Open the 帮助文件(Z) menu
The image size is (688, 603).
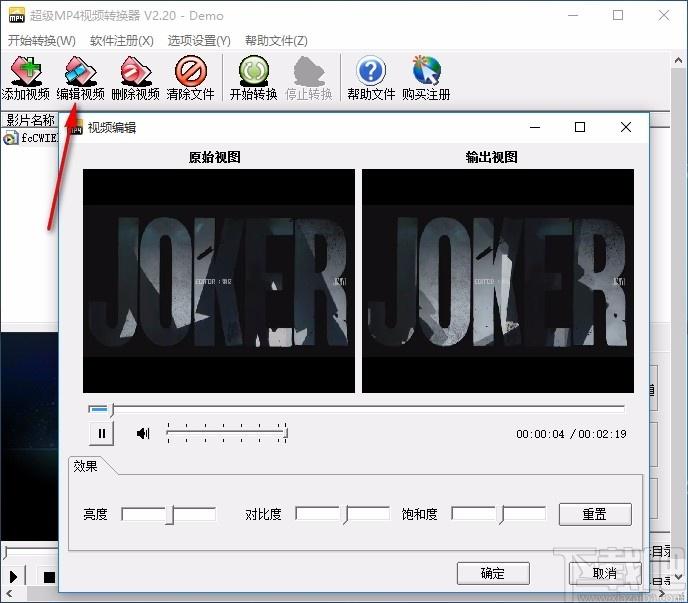click(x=276, y=41)
